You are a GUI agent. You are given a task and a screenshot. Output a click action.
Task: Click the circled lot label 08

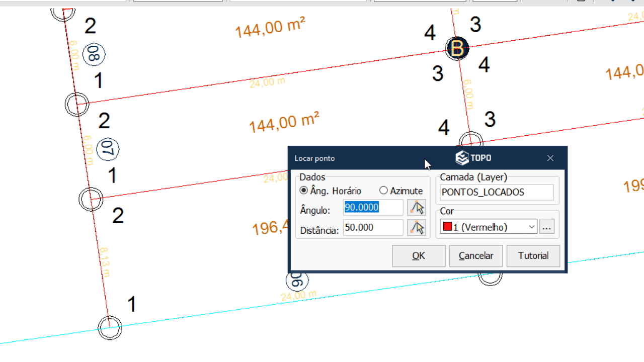click(94, 54)
